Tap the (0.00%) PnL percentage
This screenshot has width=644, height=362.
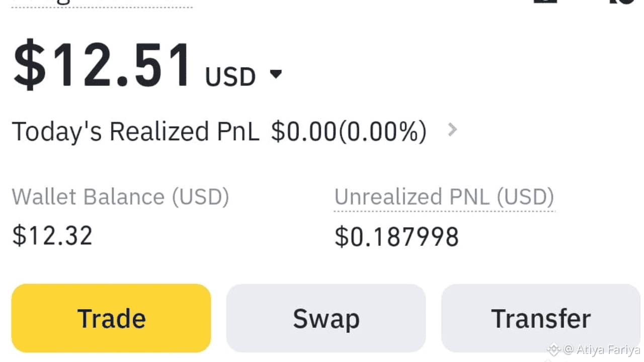[382, 132]
